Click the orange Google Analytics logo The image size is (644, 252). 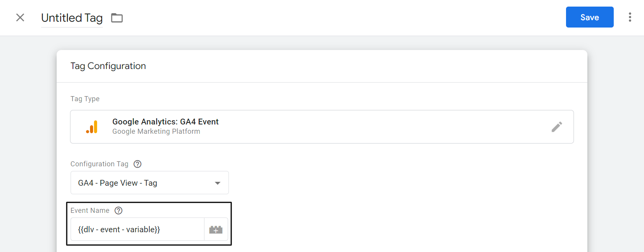tap(92, 127)
